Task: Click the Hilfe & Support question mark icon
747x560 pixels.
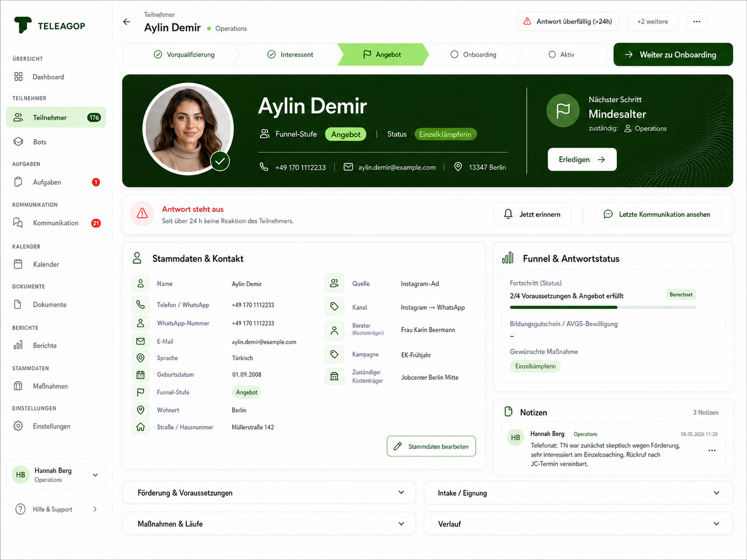Action: coord(20,509)
